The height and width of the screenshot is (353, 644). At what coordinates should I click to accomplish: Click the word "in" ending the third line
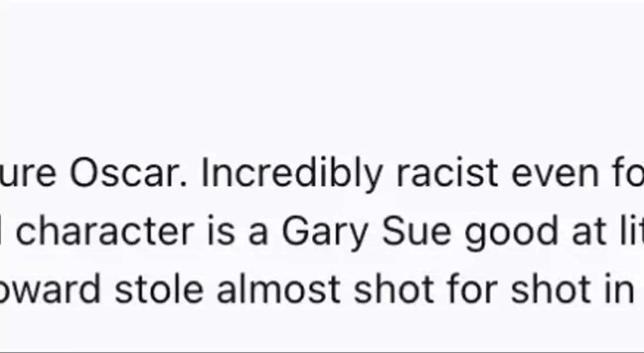[x=623, y=289]
